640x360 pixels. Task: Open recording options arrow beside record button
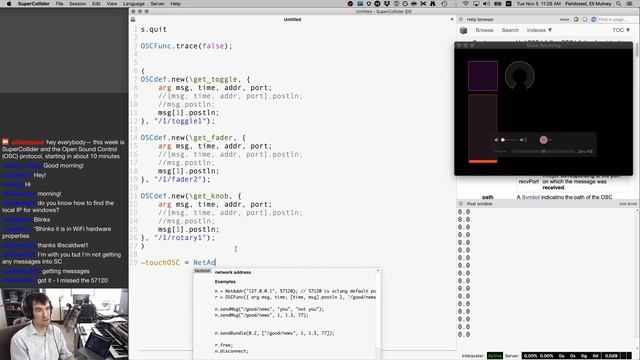point(550,140)
